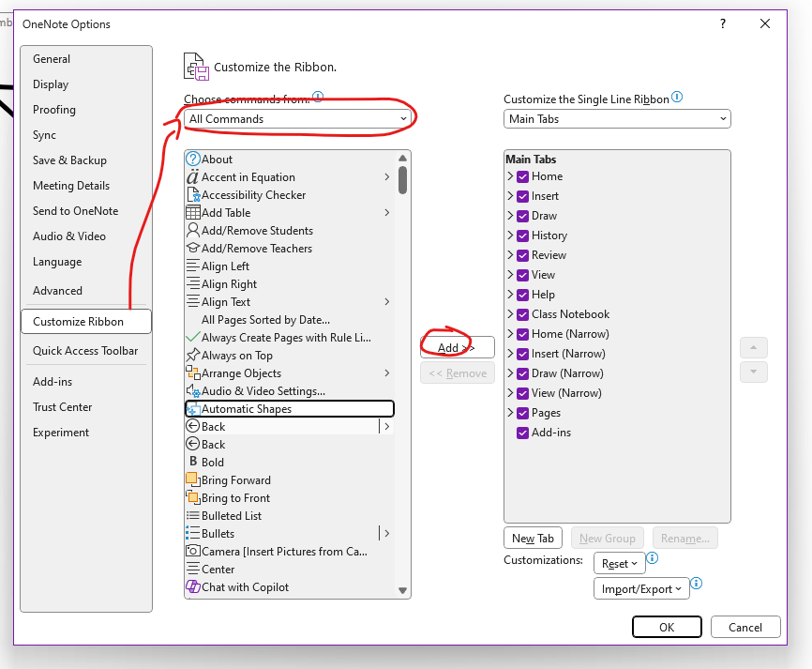Click the Automatic Shapes icon
Viewport: 812px width, 669px height.
point(192,409)
